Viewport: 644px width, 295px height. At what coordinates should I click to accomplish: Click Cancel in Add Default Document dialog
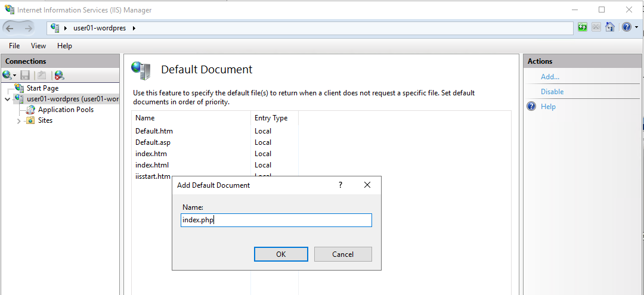point(343,254)
